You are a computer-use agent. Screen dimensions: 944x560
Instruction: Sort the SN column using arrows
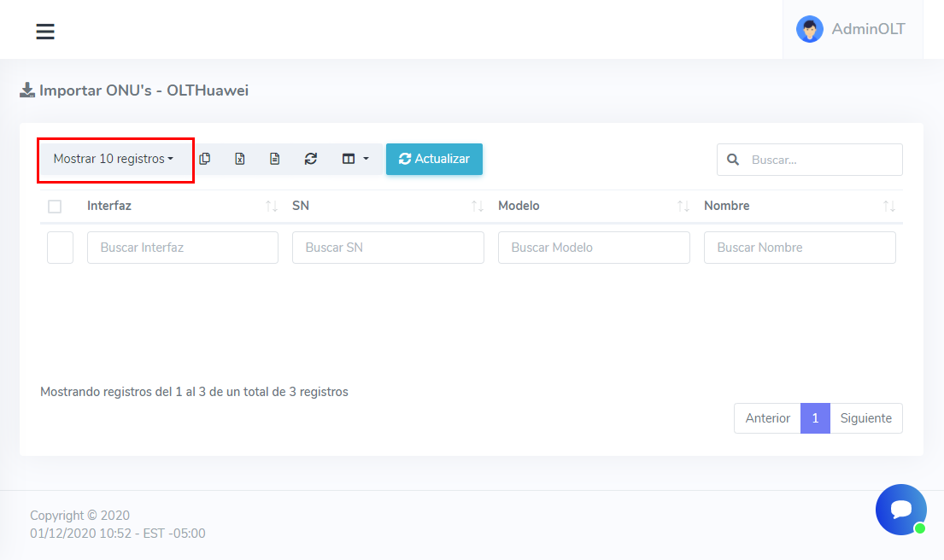click(x=478, y=207)
